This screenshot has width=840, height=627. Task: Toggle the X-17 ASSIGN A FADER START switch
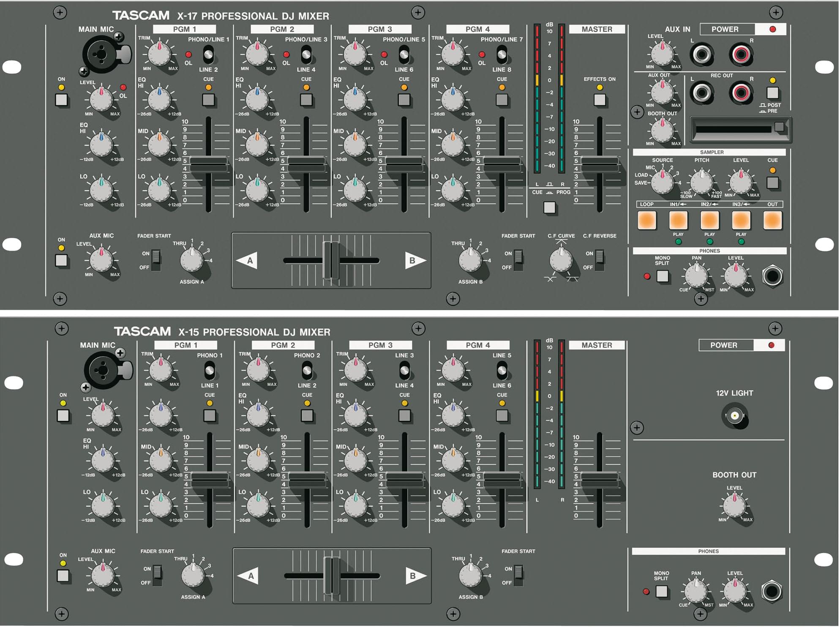pos(156,260)
